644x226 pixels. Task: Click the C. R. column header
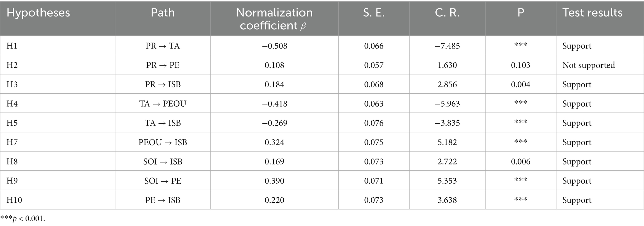tap(447, 13)
